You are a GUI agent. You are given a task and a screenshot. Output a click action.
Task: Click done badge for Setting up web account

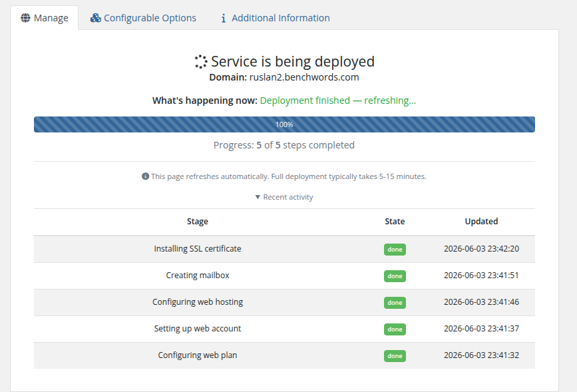click(395, 329)
